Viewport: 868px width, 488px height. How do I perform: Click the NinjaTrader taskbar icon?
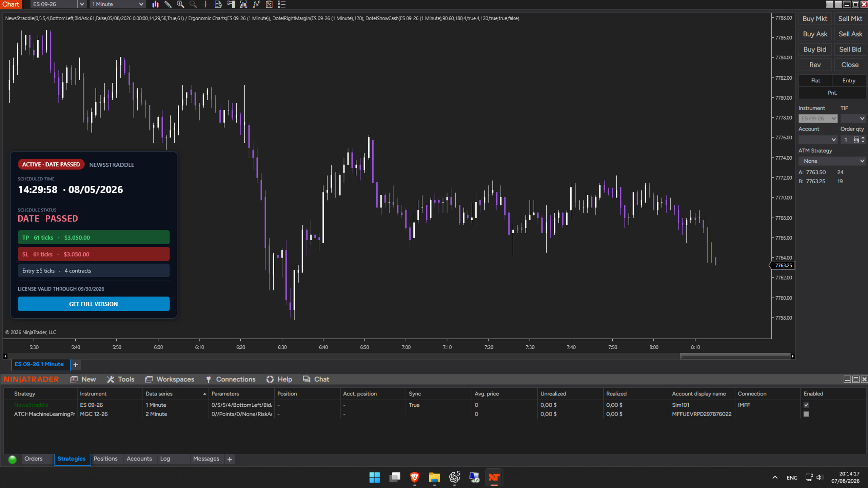494,477
